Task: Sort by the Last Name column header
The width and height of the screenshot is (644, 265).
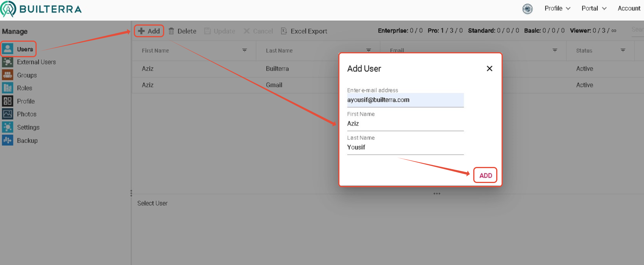Action: click(279, 50)
